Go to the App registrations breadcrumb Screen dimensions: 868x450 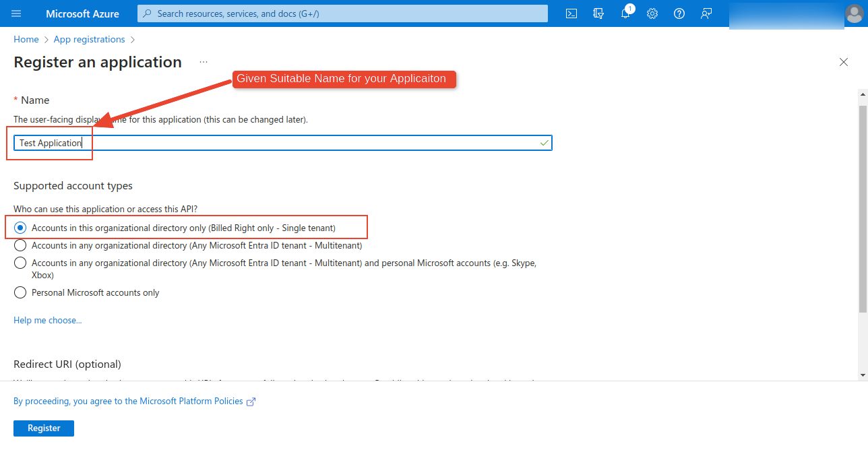click(90, 40)
